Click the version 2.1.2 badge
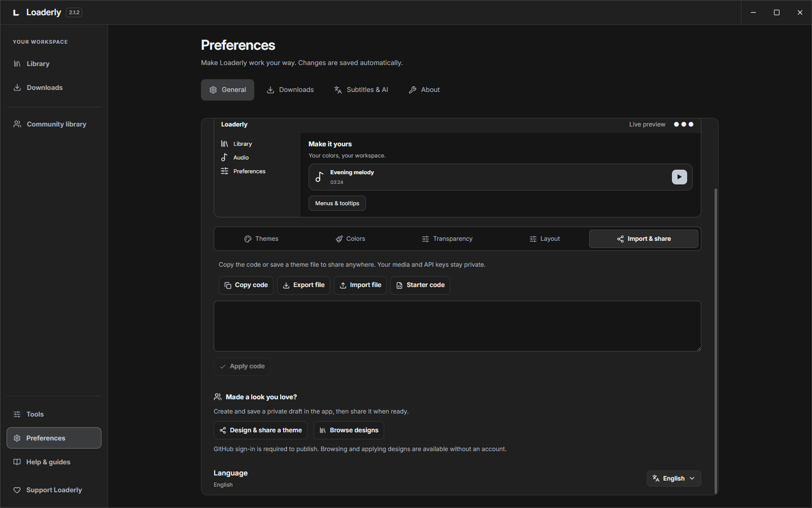 coord(74,13)
